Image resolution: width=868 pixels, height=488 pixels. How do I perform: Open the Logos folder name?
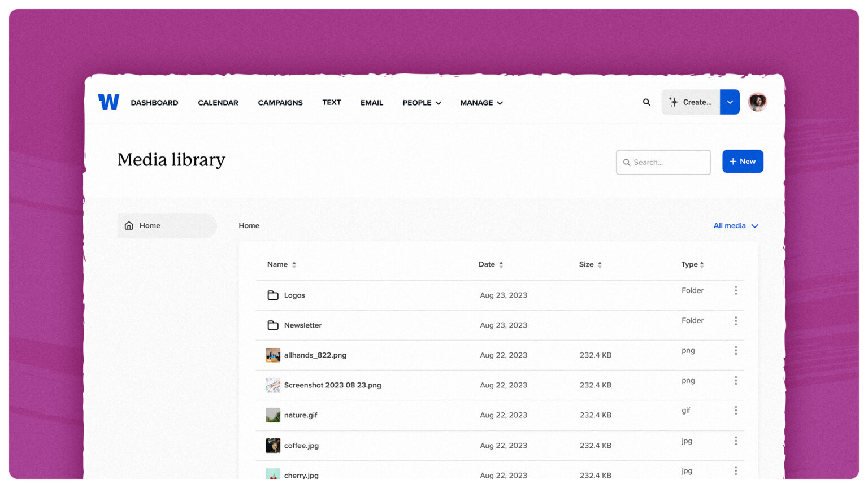point(294,295)
